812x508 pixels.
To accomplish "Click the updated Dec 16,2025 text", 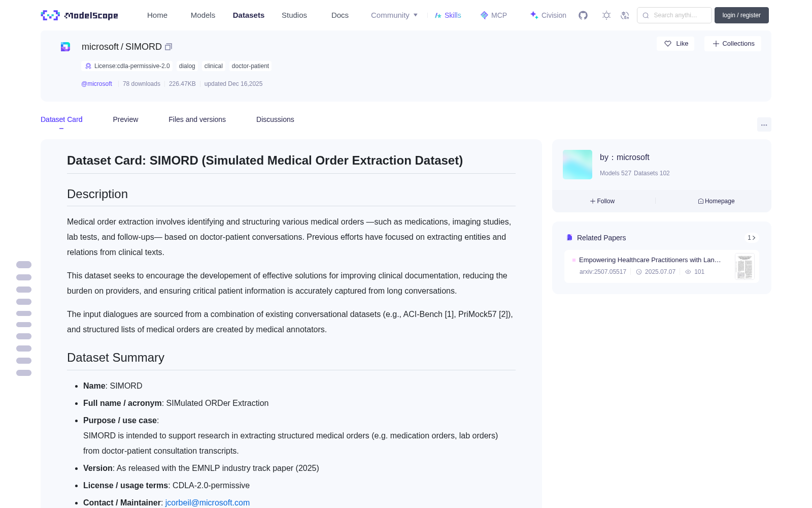I will pyautogui.click(x=233, y=84).
